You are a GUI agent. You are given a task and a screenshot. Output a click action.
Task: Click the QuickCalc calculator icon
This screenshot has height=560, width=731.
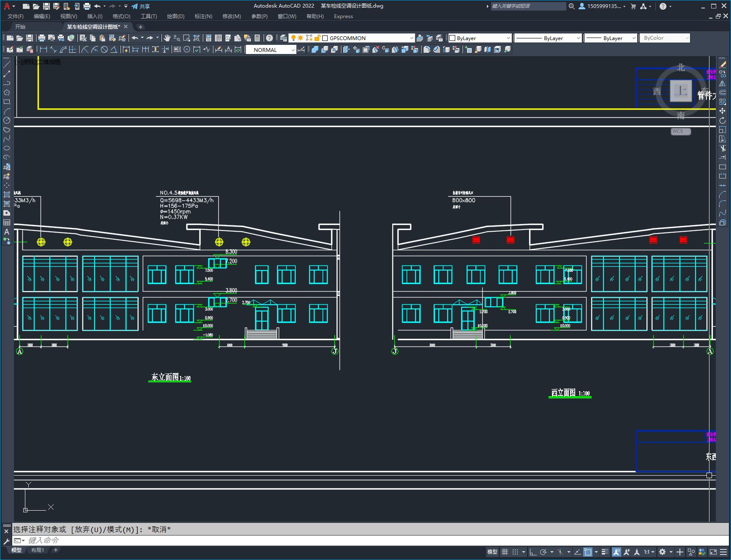257,38
